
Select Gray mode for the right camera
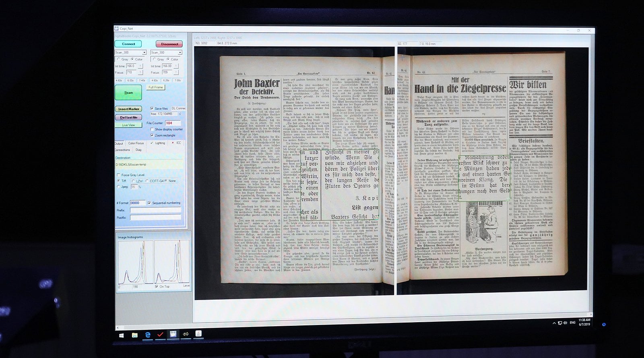(154, 59)
